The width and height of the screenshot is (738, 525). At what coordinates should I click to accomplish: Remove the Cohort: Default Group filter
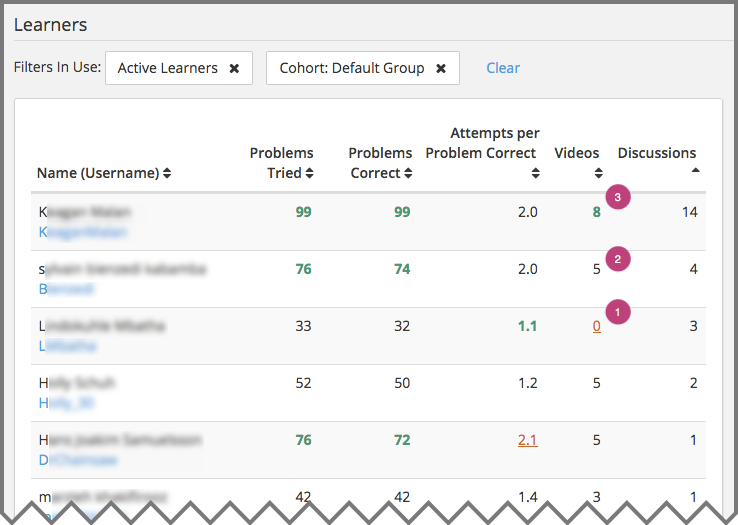(441, 69)
